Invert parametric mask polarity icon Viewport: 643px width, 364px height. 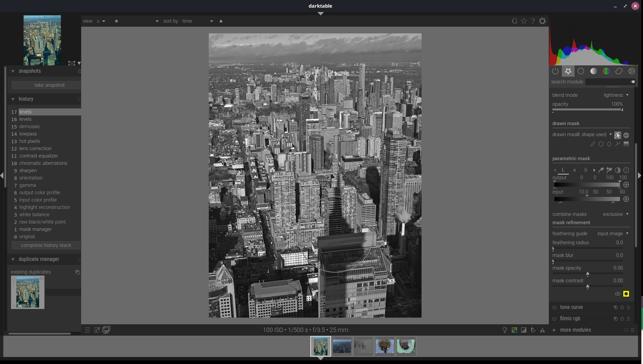tap(618, 170)
